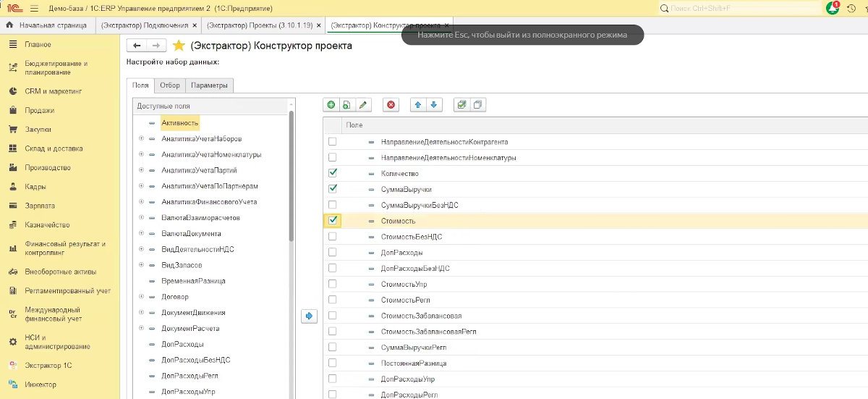Switch to the Поля tab
This screenshot has height=399, width=868.
click(140, 85)
